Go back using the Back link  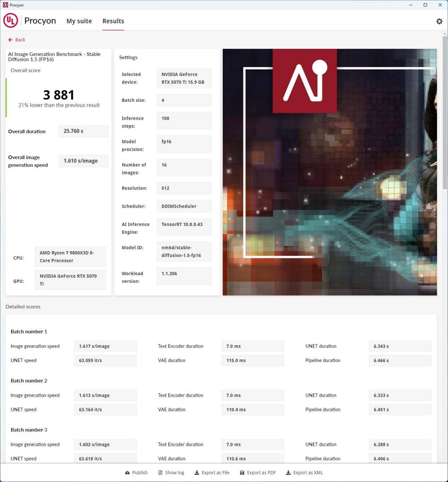[20, 40]
